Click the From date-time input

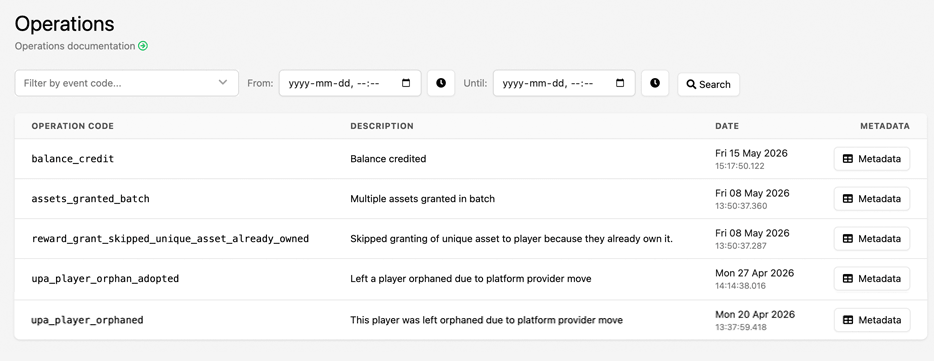click(350, 83)
